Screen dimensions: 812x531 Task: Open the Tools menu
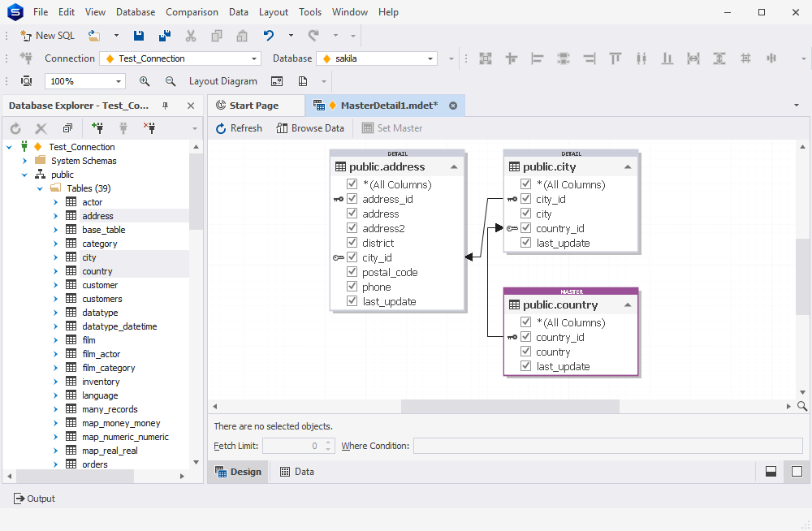[x=310, y=12]
